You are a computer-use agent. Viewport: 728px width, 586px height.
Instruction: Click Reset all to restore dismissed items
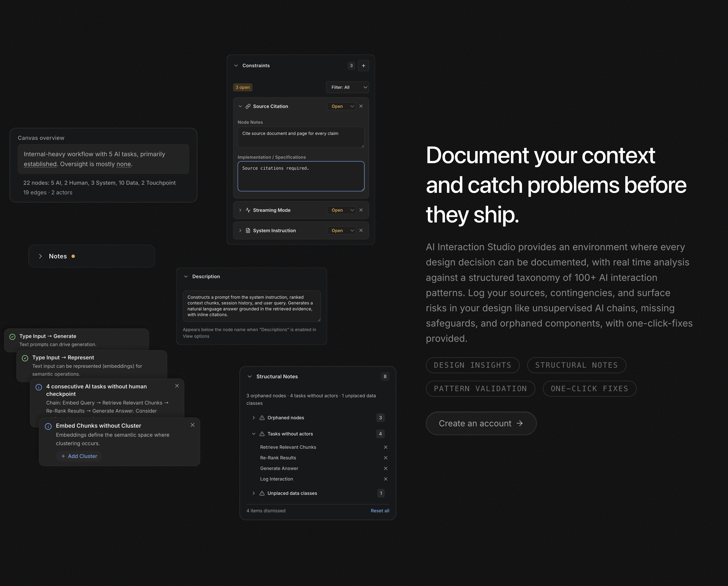click(x=380, y=511)
